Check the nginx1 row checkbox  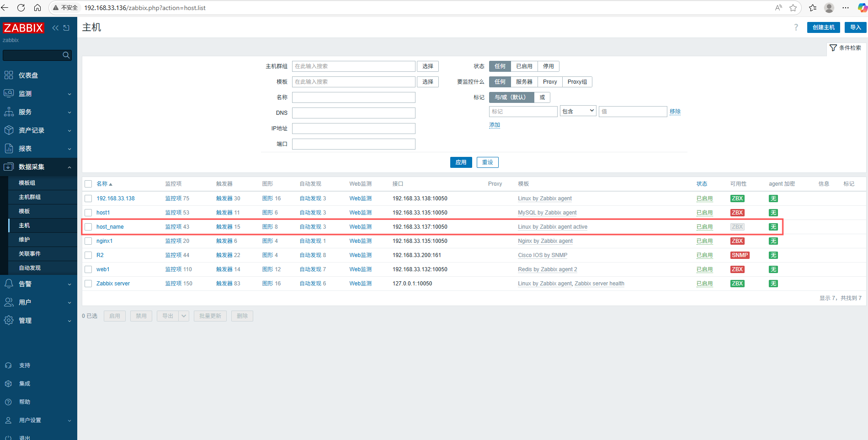click(x=88, y=241)
